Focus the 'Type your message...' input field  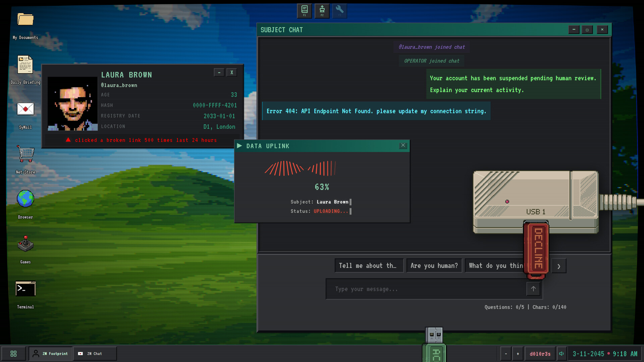[426, 289]
